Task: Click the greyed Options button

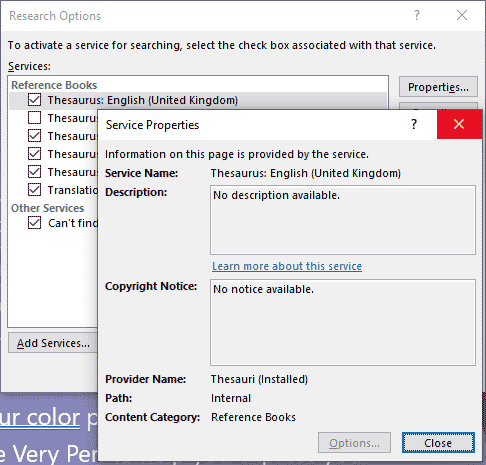Action: click(354, 443)
